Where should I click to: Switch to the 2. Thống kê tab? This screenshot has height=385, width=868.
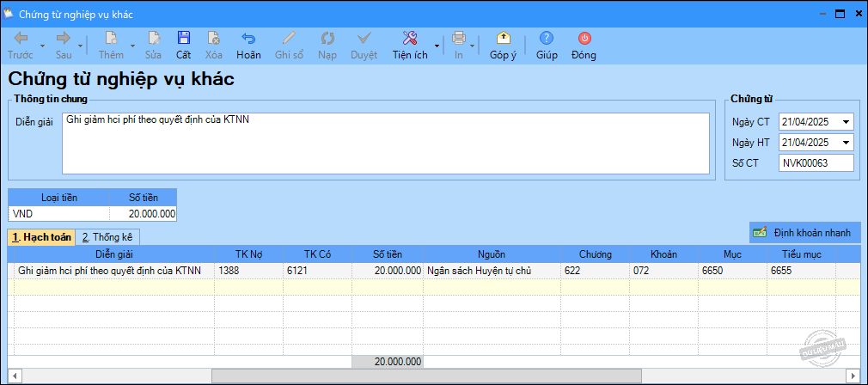(x=107, y=236)
